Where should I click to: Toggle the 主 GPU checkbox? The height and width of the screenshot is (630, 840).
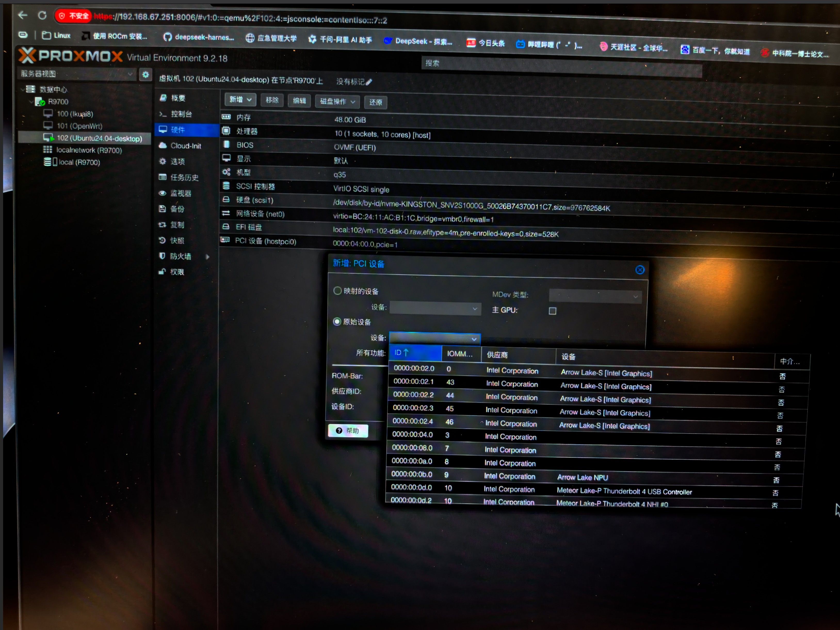coord(553,311)
